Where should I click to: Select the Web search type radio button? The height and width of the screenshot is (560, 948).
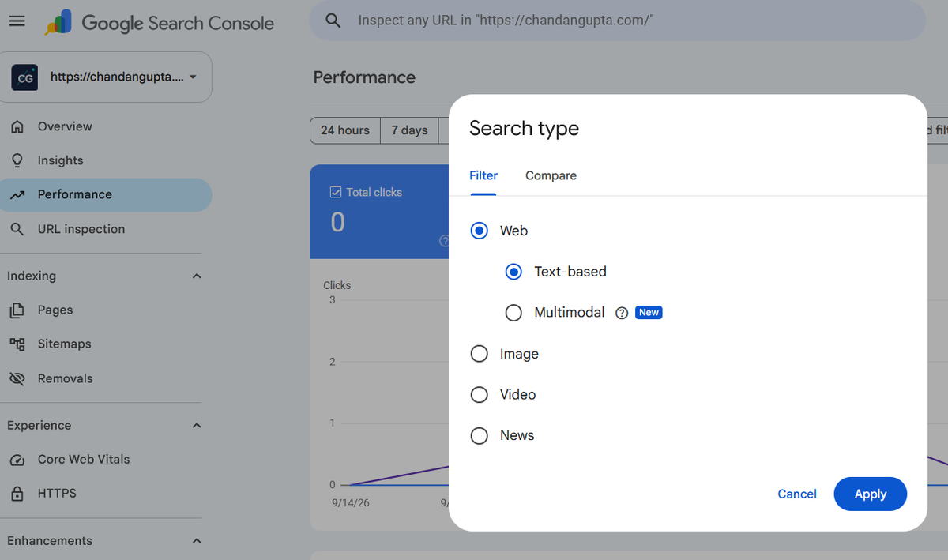479,231
